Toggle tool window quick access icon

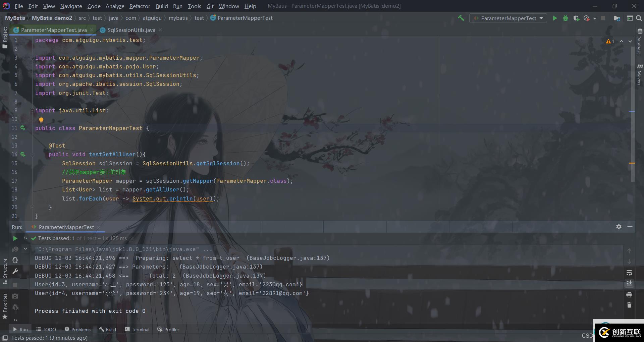(5, 338)
